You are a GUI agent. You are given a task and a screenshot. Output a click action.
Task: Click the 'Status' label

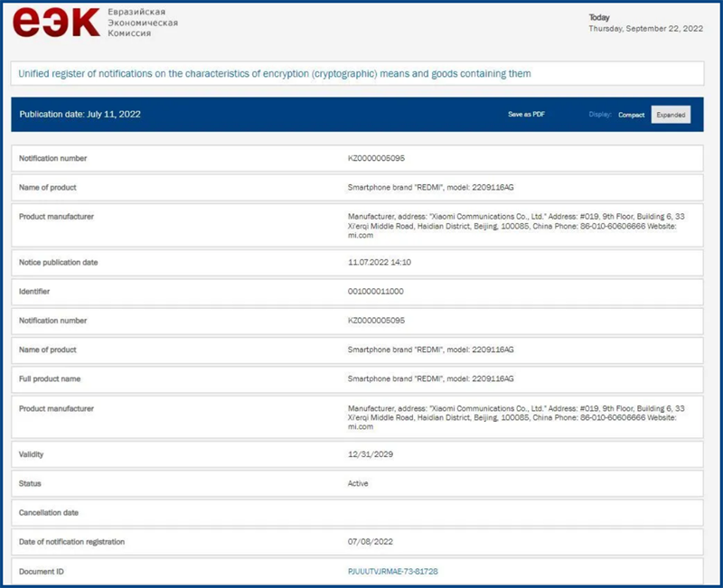pos(30,483)
